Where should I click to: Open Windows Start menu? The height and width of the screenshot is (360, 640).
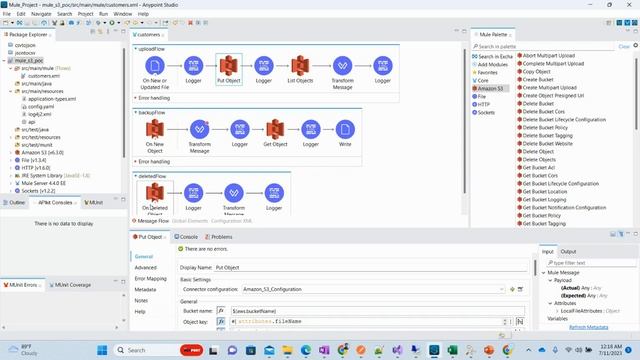pos(102,350)
